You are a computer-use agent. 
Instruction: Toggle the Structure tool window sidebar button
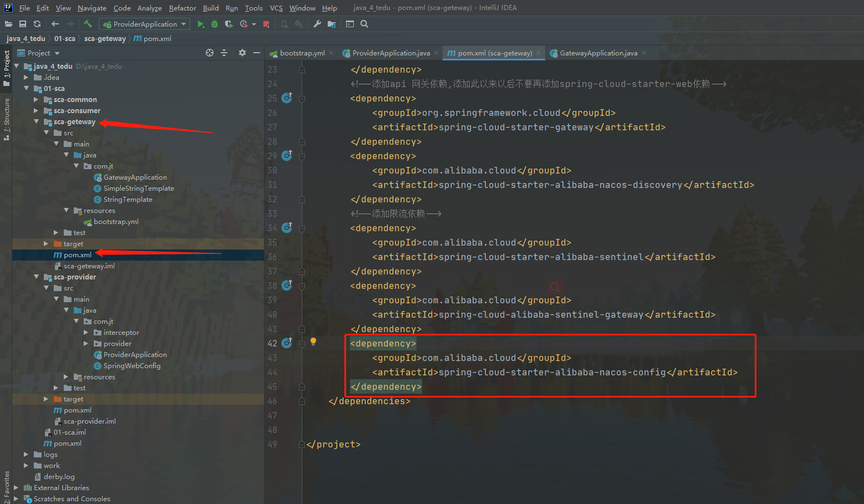pos(7,119)
